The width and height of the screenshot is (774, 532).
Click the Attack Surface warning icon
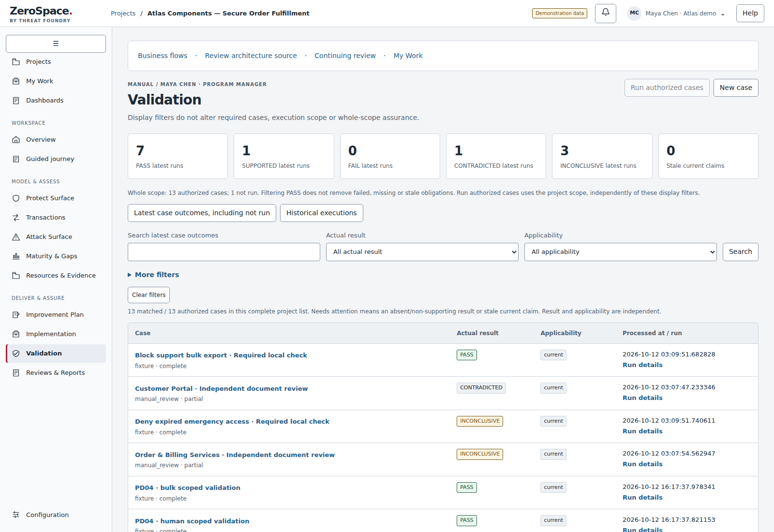(x=16, y=237)
